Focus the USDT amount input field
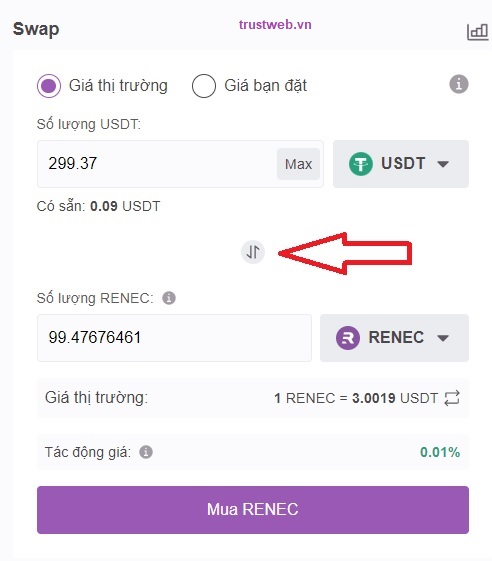The width and height of the screenshot is (492, 561). 157,164
